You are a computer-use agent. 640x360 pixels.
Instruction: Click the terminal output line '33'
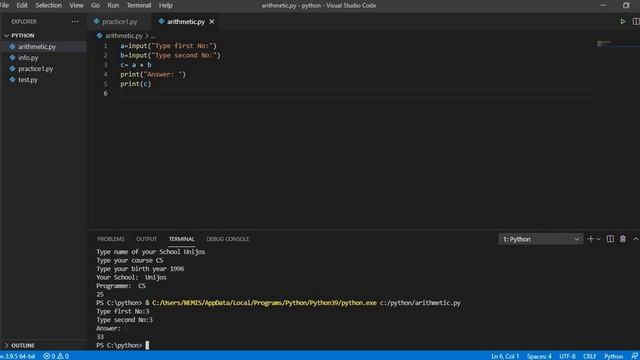100,337
